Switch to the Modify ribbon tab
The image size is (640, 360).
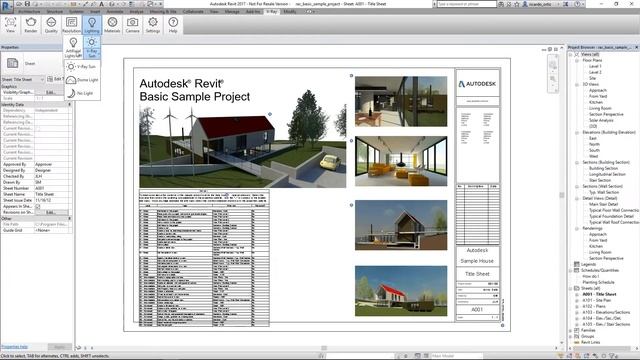290,11
